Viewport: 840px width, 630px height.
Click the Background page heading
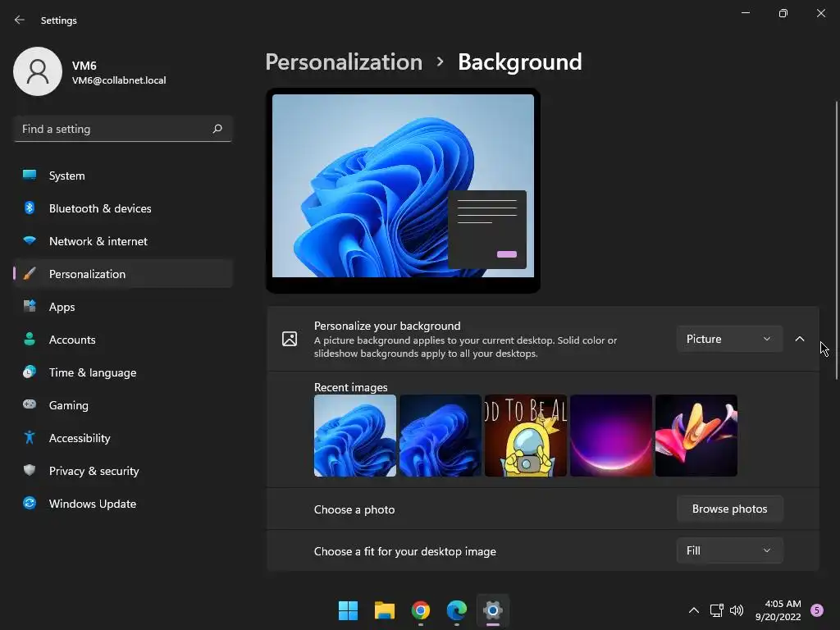519,62
